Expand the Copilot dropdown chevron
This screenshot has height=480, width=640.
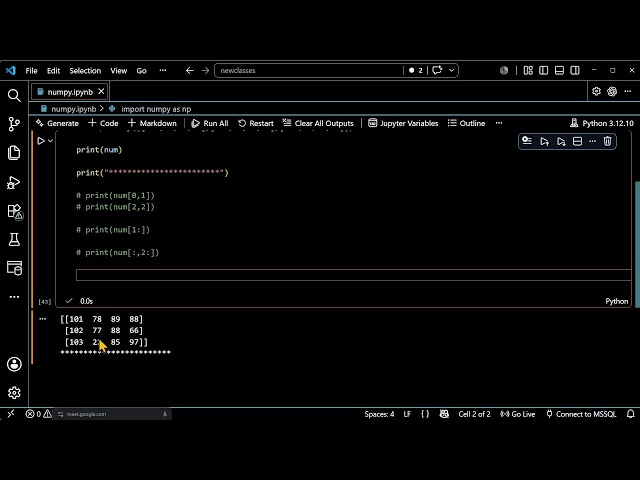click(x=451, y=70)
